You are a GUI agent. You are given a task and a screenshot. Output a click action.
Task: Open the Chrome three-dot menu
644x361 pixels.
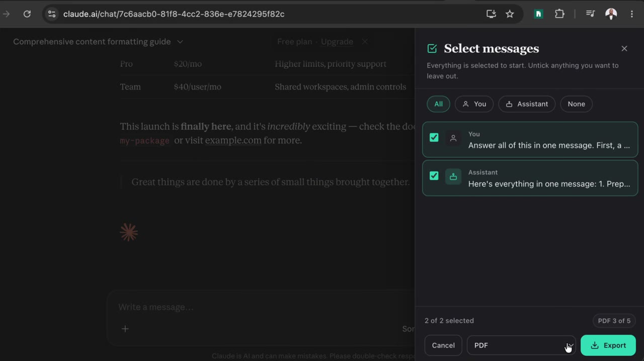tap(632, 14)
